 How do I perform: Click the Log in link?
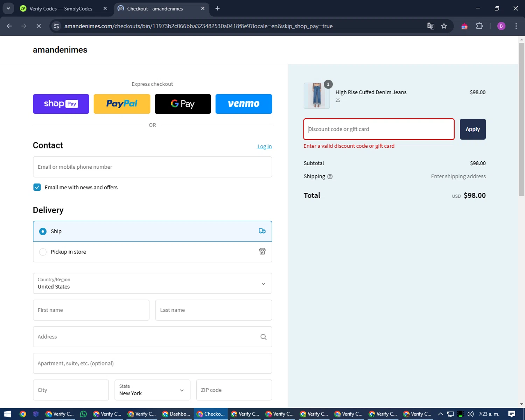265,146
